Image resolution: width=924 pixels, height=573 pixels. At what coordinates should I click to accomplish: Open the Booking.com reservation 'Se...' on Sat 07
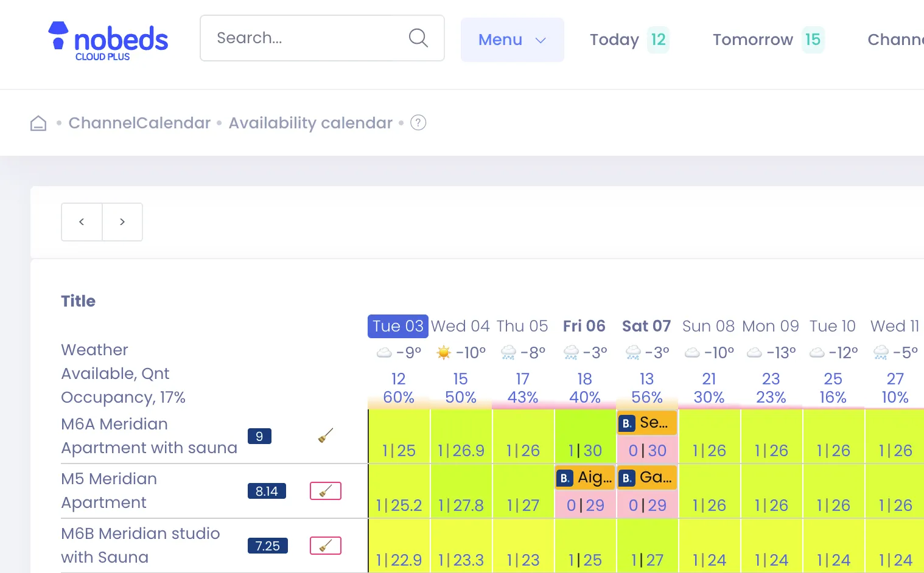[647, 422]
